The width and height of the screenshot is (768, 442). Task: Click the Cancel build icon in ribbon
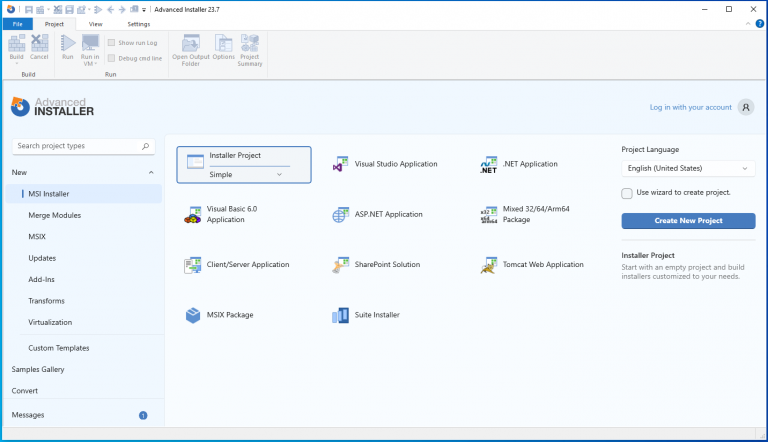pos(39,44)
